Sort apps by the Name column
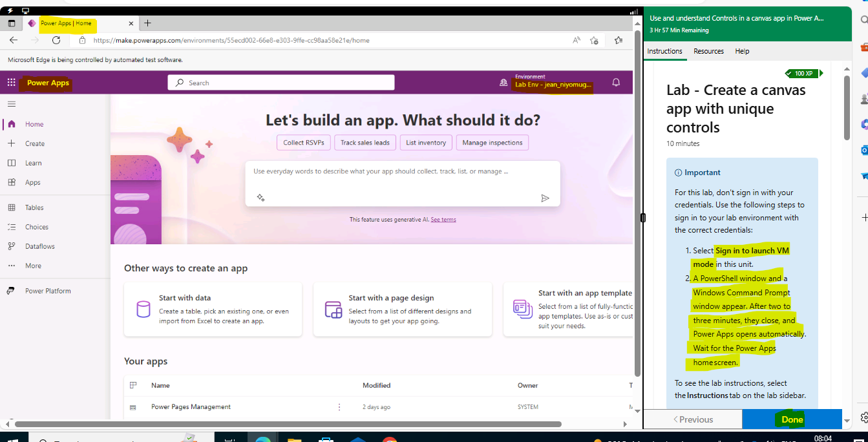Viewport: 868px width, 442px height. coord(160,385)
